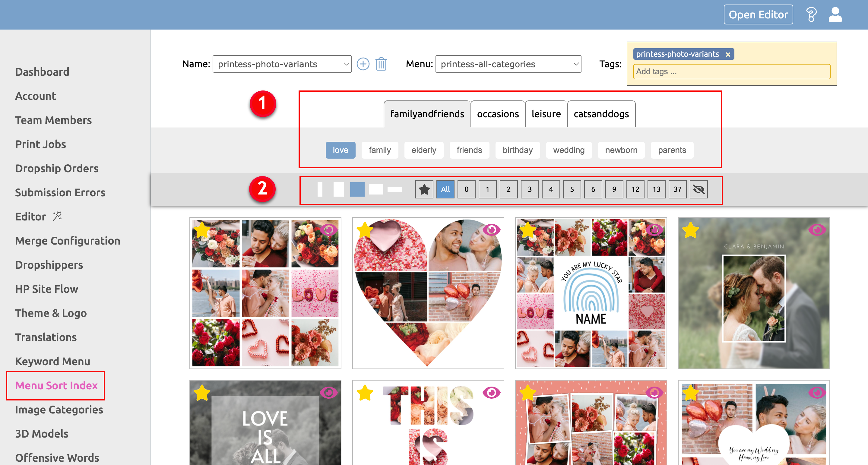Click the Menu Sort Index menu item

[56, 385]
